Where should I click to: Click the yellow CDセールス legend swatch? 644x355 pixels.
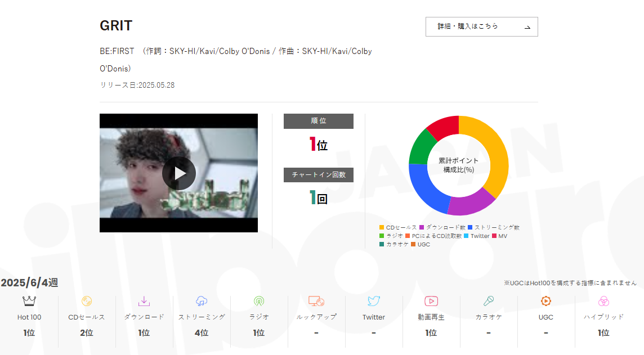tap(382, 227)
